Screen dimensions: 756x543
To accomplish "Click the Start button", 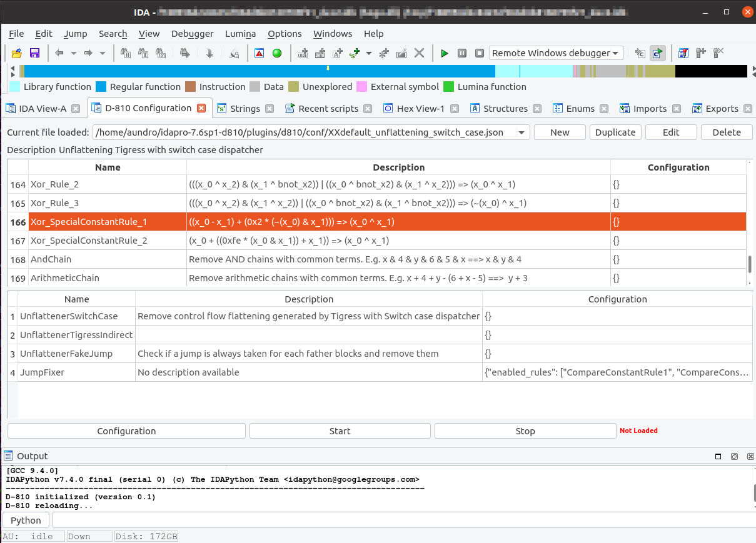I will coord(340,431).
